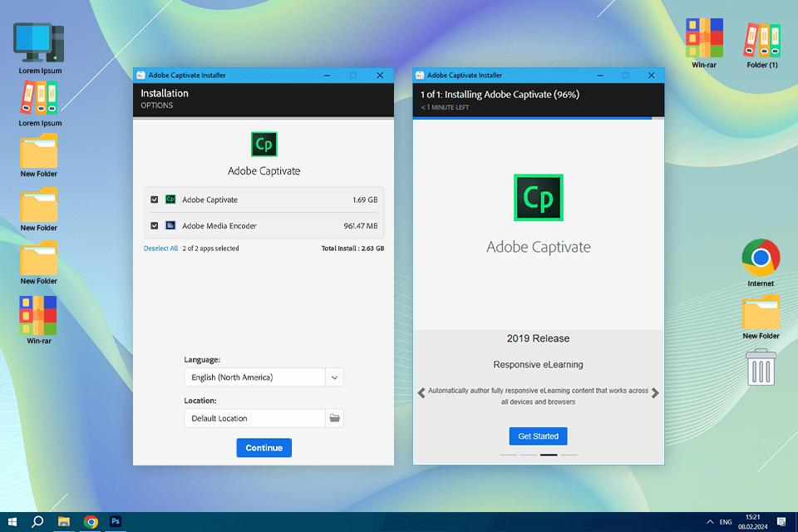
Task: Click the Total Install : 2.63 GB text
Action: 352,249
